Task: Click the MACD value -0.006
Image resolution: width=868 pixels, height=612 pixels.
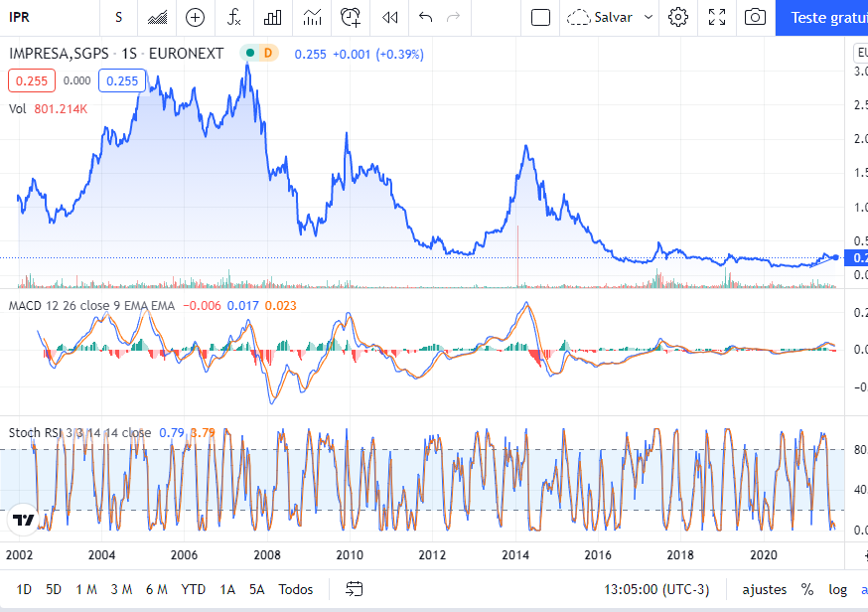Action: [202, 306]
